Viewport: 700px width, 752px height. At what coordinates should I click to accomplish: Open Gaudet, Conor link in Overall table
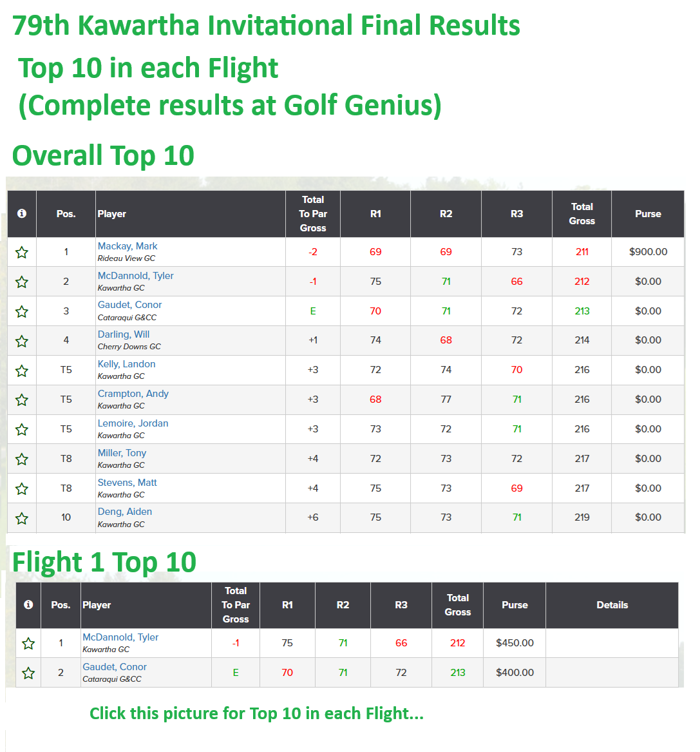pyautogui.click(x=129, y=305)
